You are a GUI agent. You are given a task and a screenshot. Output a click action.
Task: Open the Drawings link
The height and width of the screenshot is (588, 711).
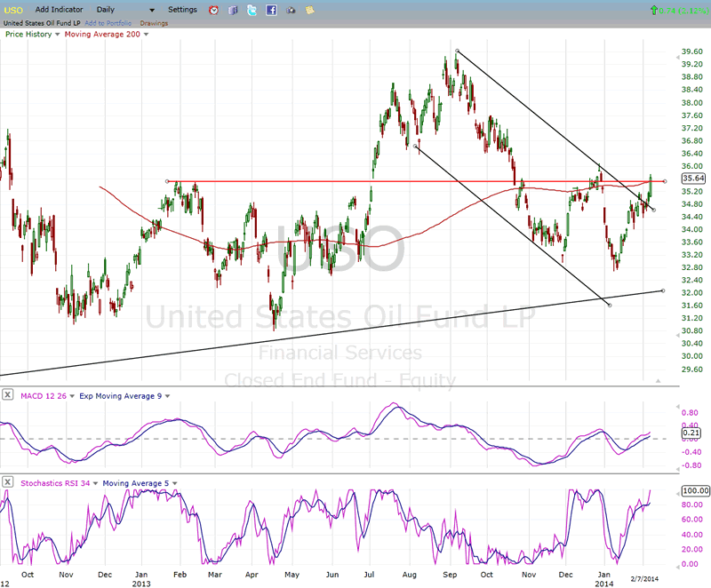(154, 23)
